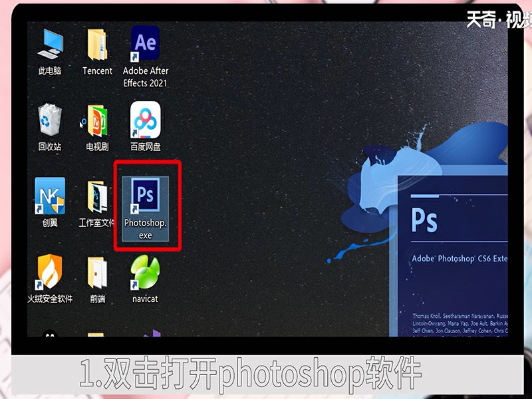Click the Adobe After Effects 2021 shortcut
This screenshot has height=399, width=532.
pyautogui.click(x=145, y=43)
